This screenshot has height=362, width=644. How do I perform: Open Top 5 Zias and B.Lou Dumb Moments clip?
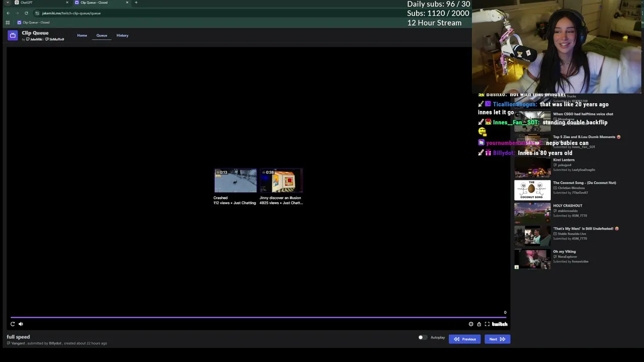click(x=587, y=137)
